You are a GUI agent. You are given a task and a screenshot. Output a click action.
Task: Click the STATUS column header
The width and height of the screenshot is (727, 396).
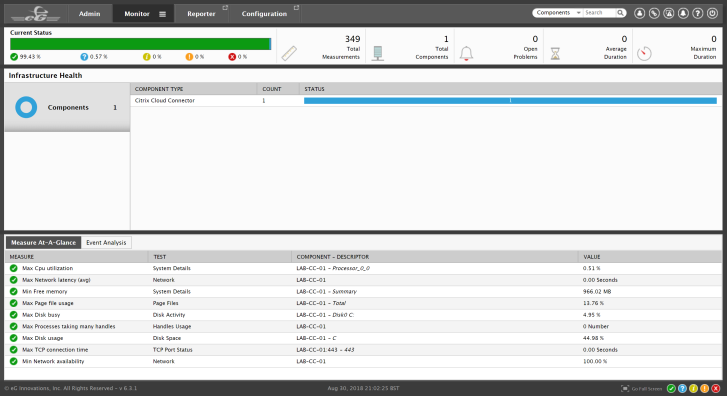pyautogui.click(x=314, y=89)
